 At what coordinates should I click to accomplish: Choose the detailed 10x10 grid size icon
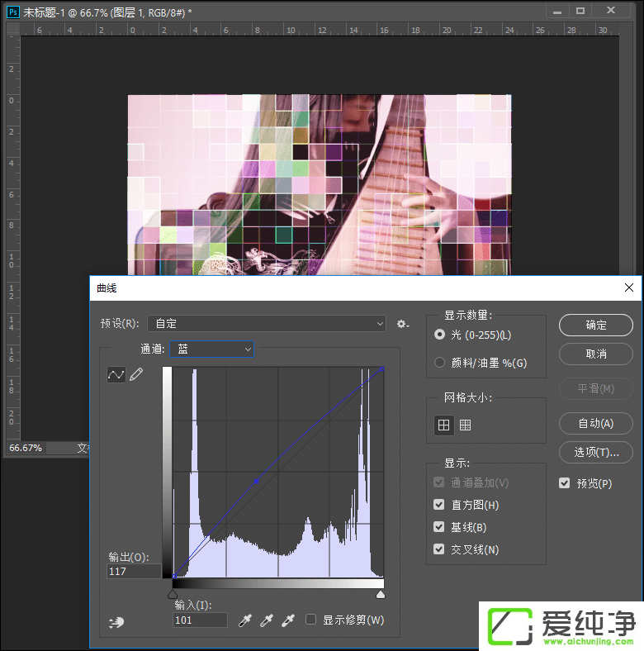pos(466,425)
